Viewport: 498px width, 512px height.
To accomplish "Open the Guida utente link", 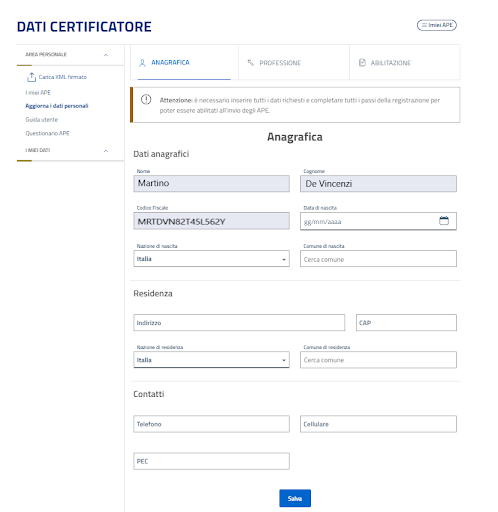I will (42, 120).
